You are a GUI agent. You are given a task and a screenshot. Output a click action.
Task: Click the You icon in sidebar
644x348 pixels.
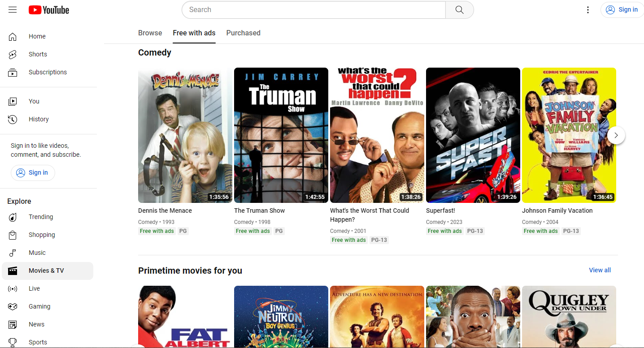click(13, 101)
